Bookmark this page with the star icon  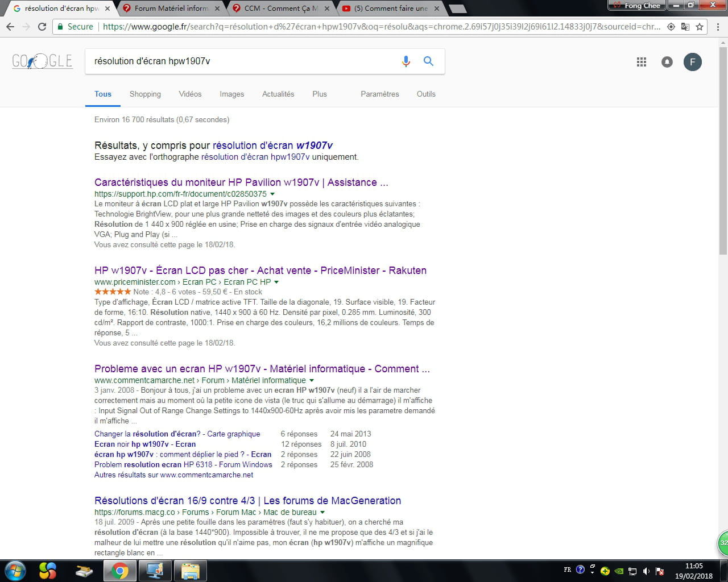pos(700,27)
